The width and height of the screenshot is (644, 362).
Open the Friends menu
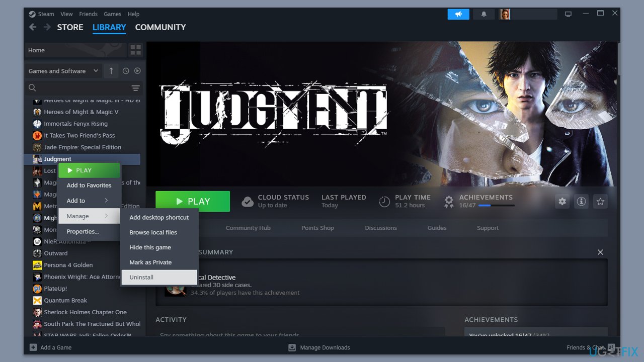tap(88, 14)
